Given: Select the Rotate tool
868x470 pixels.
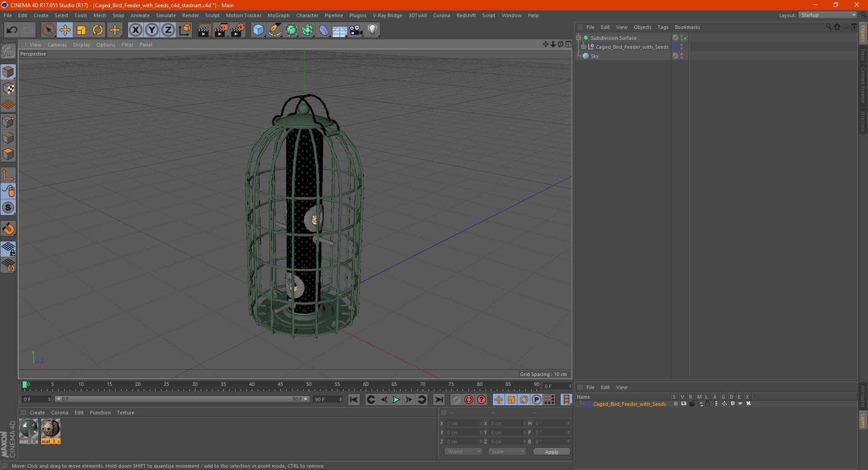Looking at the screenshot, I should point(98,30).
